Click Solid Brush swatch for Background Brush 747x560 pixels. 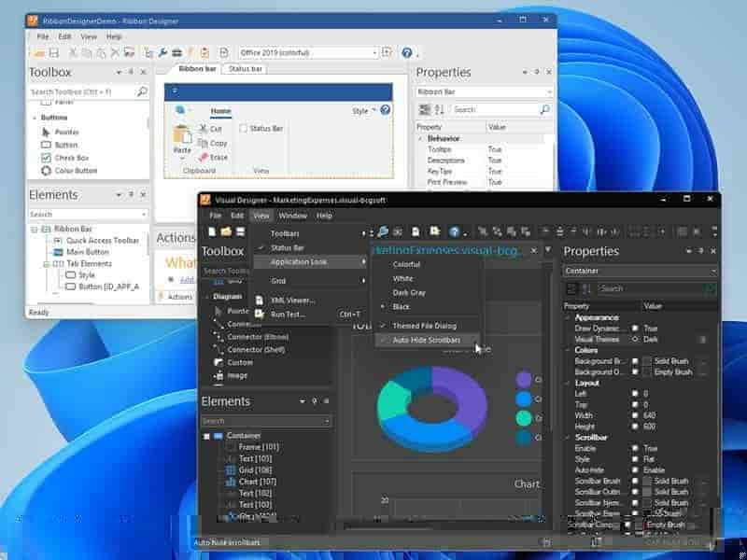pyautogui.click(x=646, y=361)
